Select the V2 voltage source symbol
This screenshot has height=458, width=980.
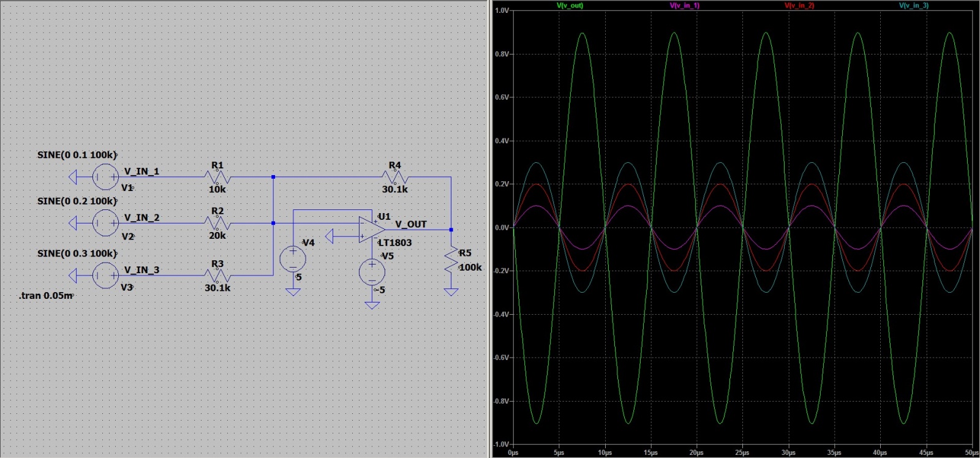[105, 223]
